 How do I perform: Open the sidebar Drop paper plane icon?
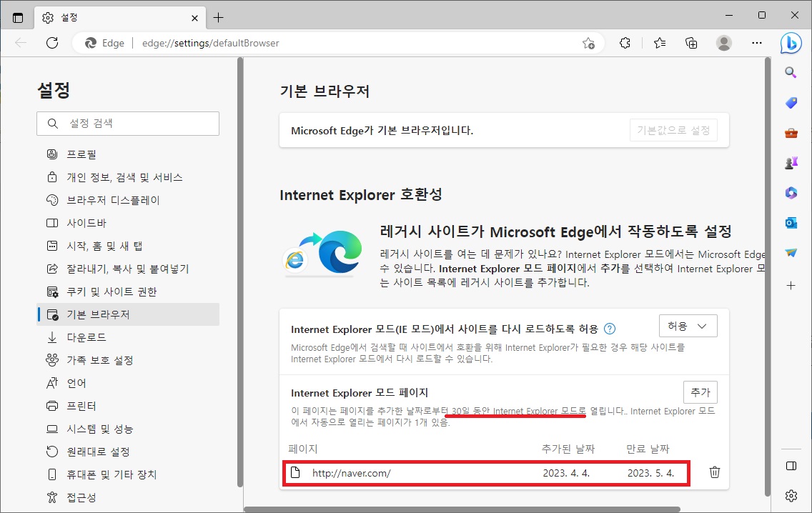pyautogui.click(x=791, y=253)
